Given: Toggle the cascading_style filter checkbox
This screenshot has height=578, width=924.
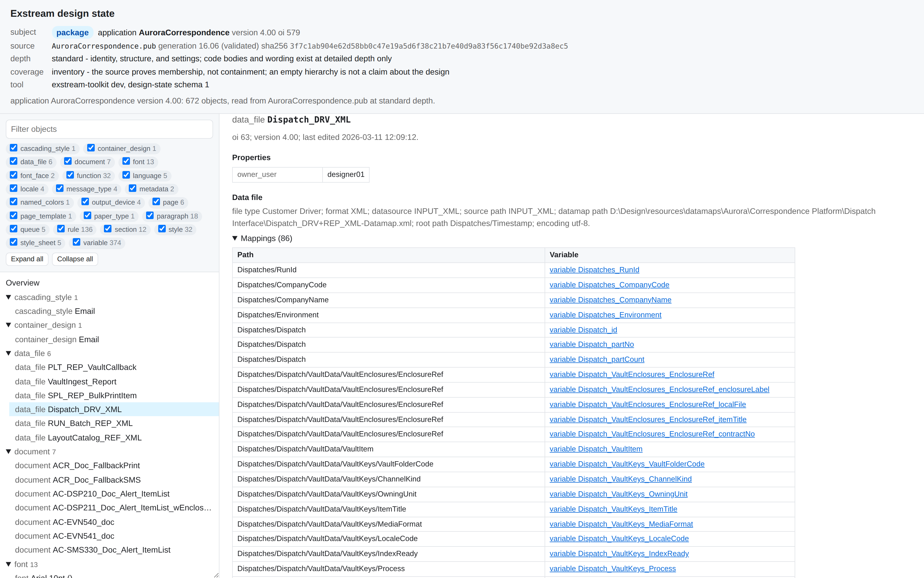Looking at the screenshot, I should pos(14,148).
